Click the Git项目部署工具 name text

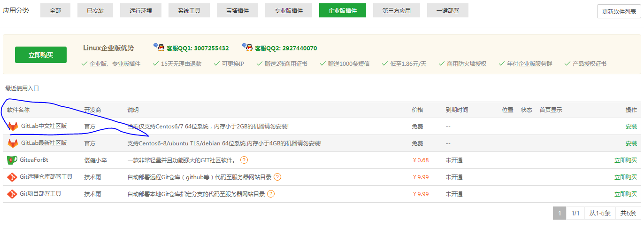pos(40,194)
